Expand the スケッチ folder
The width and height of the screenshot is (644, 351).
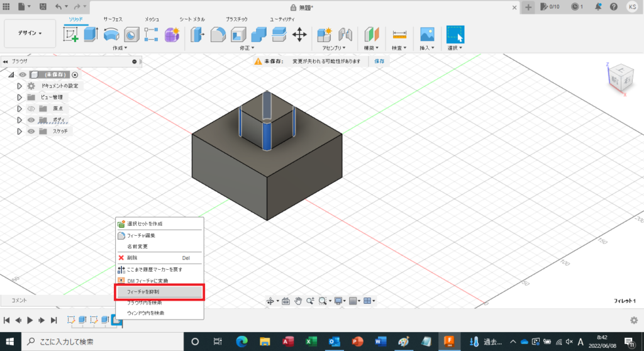[x=19, y=131]
